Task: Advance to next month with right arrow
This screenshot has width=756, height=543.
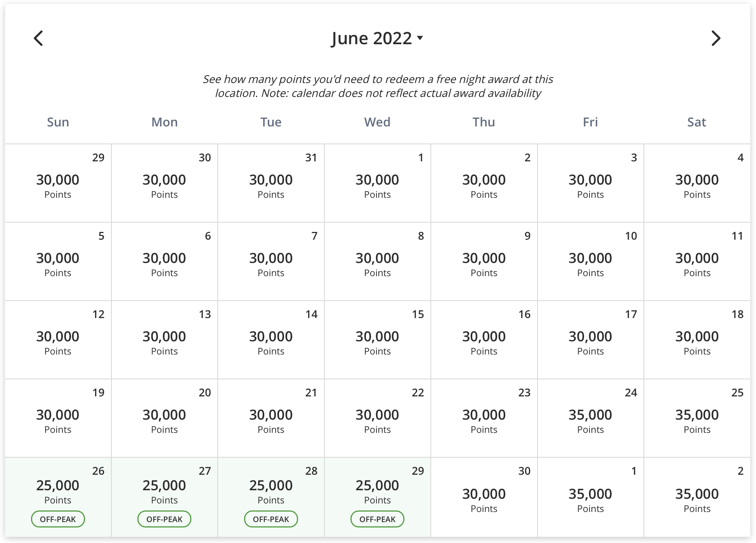Action: click(x=716, y=38)
